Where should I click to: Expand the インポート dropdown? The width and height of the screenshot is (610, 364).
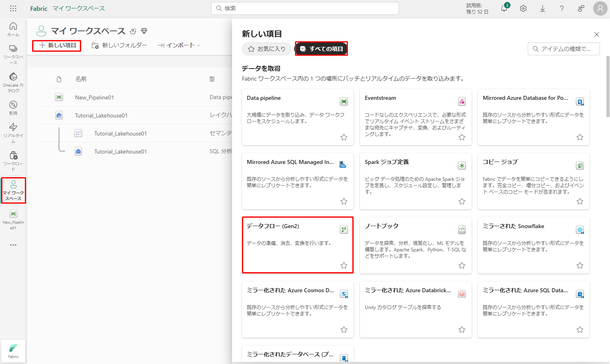coord(179,45)
